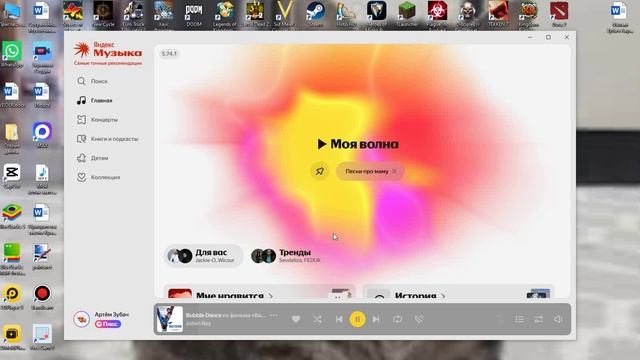Open the Dota 2 desktop shortcut
The height and width of the screenshot is (360, 640).
559,14
